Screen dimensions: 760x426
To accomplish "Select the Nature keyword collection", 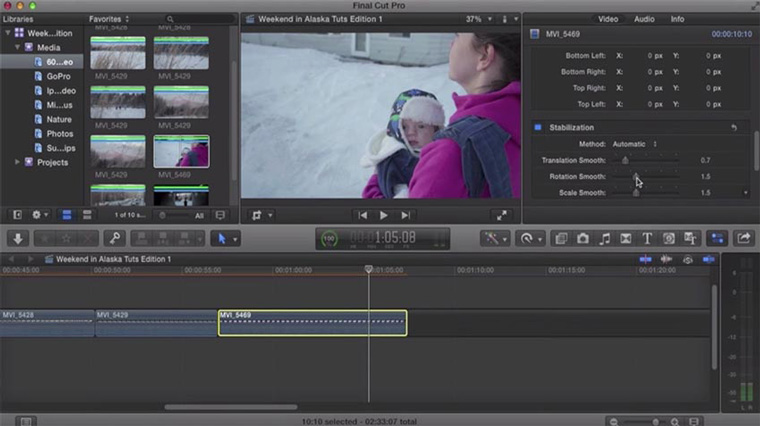I will click(x=59, y=119).
